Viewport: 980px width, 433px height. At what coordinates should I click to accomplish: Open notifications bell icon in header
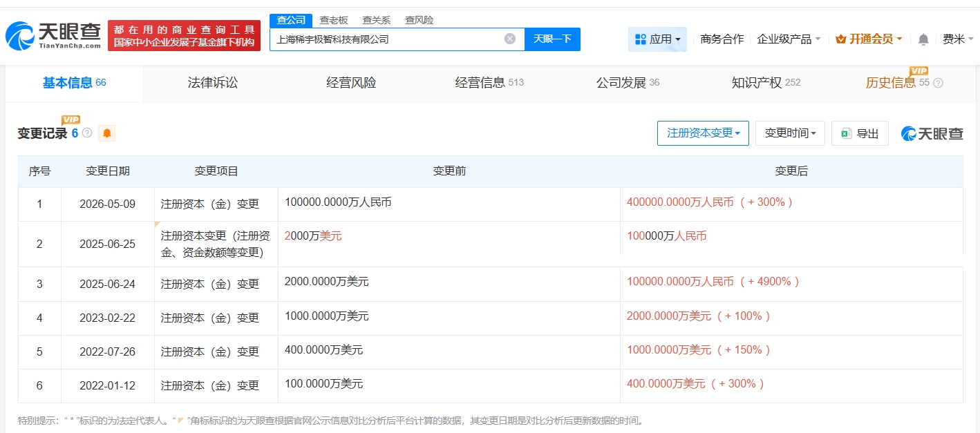tap(923, 39)
